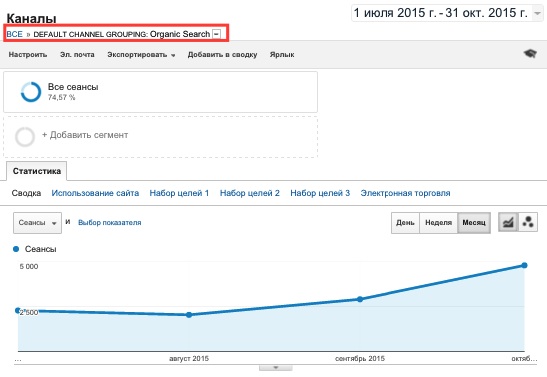Switch to motion chart dots icon
Image resolution: width=547 pixels, height=377 pixels.
pos(528,222)
